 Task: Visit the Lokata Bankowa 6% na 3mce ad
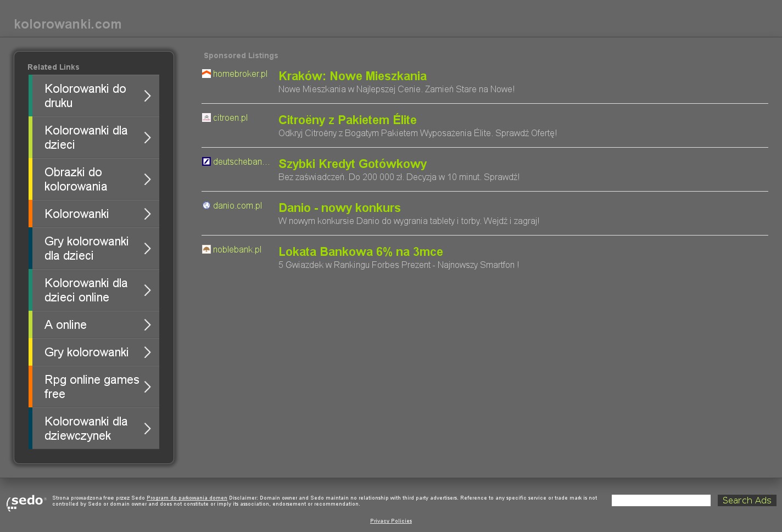pos(360,252)
